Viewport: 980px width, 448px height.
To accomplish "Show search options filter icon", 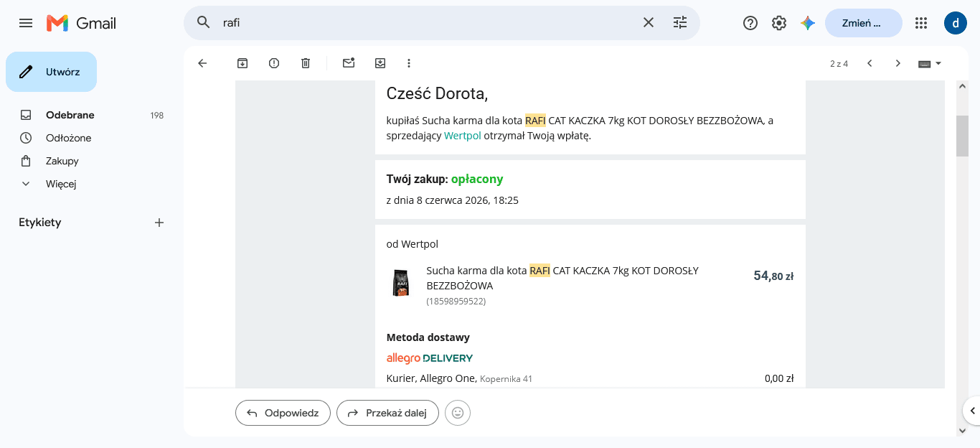I will tap(680, 23).
